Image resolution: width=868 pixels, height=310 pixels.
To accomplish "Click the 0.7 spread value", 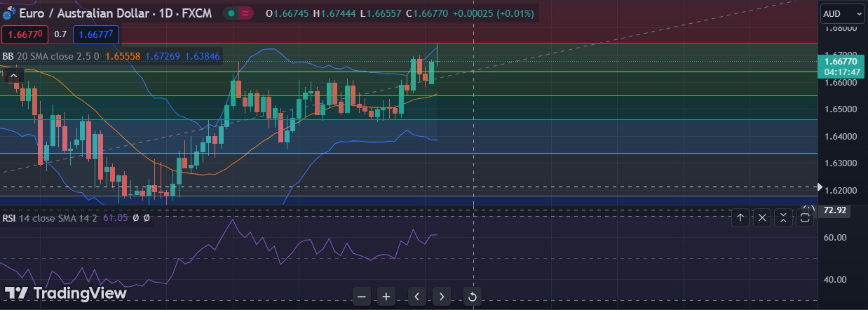I will (60, 34).
